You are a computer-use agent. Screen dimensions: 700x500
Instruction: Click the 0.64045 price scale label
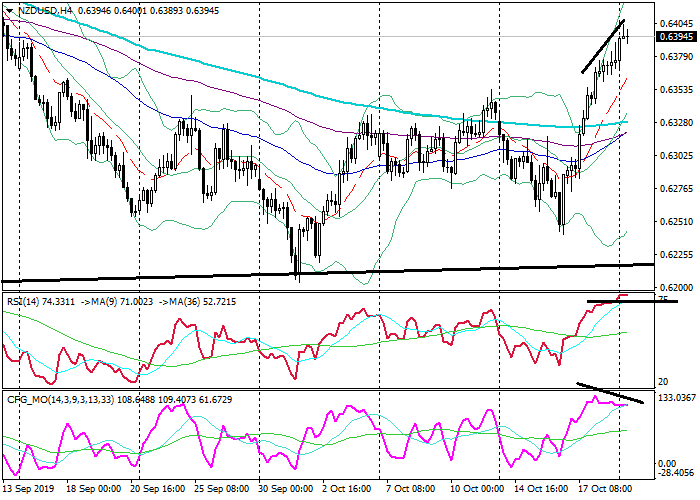[674, 22]
